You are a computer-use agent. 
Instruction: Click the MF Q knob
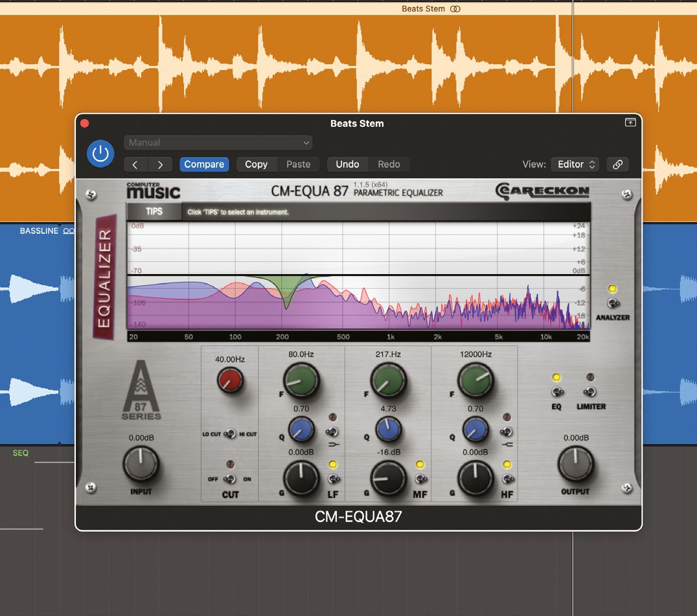tap(389, 429)
